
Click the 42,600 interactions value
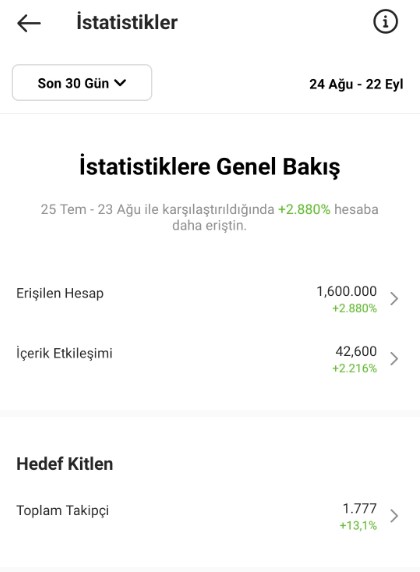(x=356, y=351)
